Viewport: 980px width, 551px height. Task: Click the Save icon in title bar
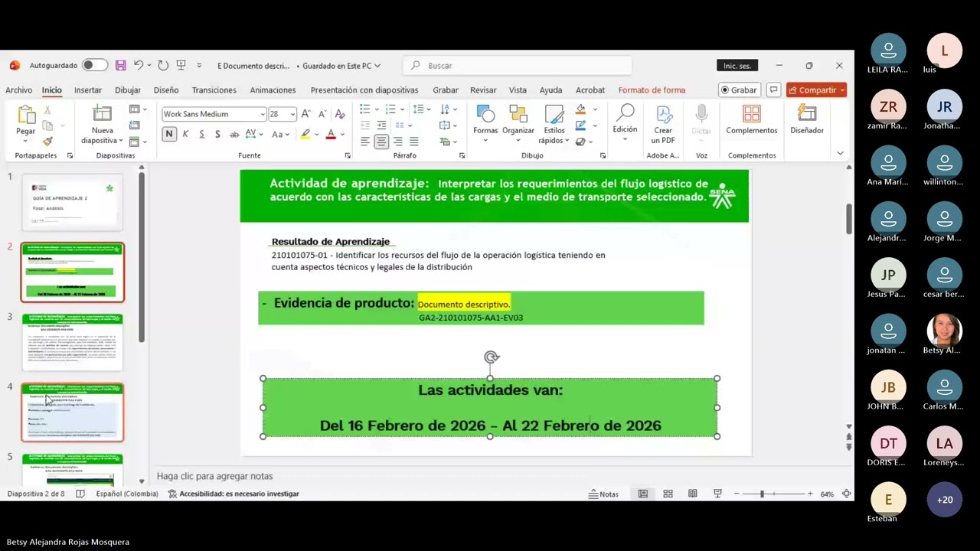120,66
